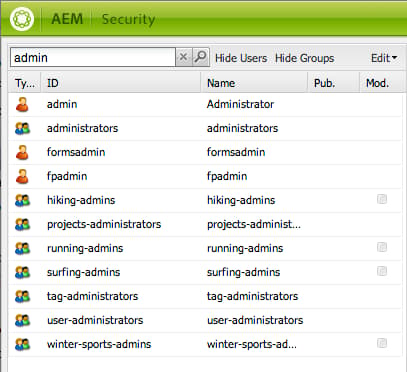407x372 pixels.
Task: Click the modified icon for hiking-admins
Action: (x=382, y=199)
